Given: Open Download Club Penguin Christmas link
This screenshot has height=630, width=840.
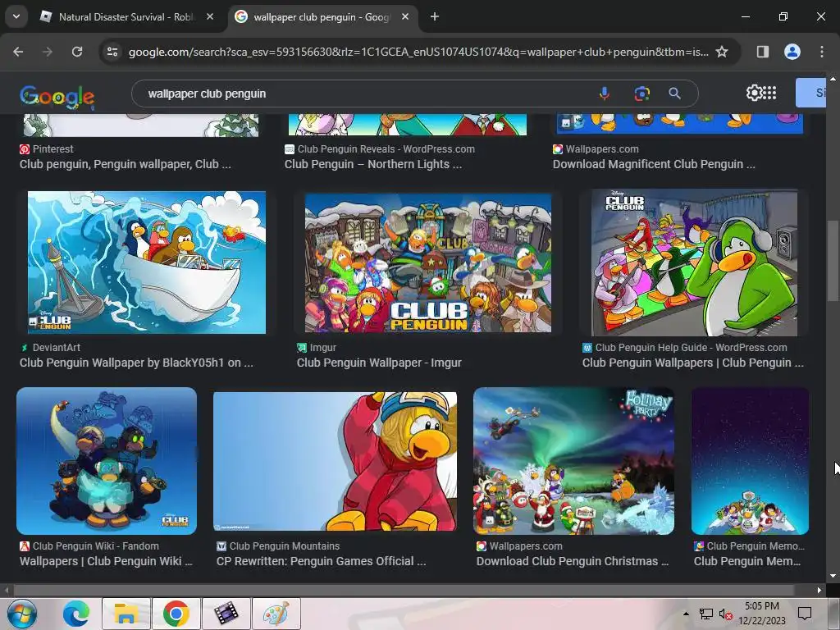Looking at the screenshot, I should point(572,561).
